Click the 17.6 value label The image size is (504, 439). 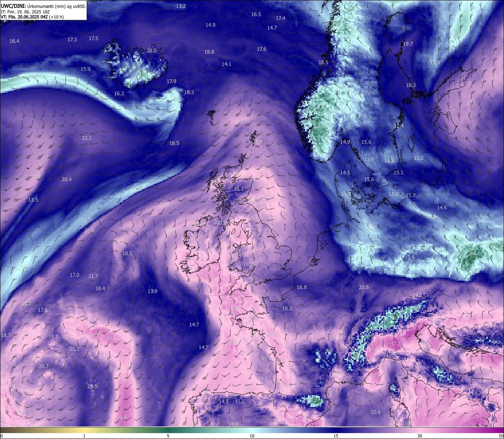point(261,49)
